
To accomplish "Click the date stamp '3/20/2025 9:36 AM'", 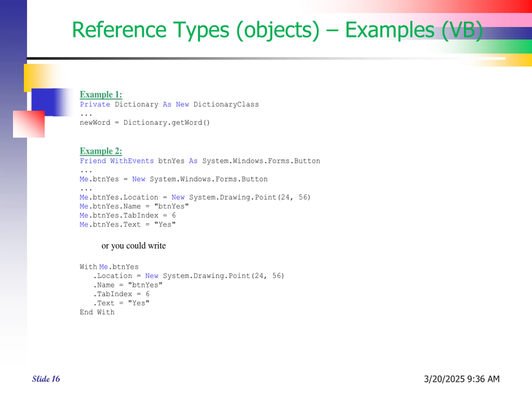I will pos(462,379).
